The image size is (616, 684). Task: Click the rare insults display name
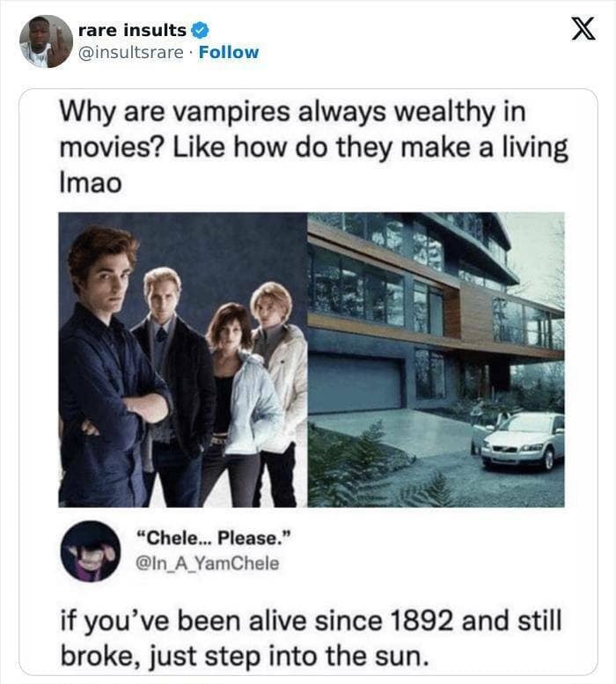coord(132,30)
